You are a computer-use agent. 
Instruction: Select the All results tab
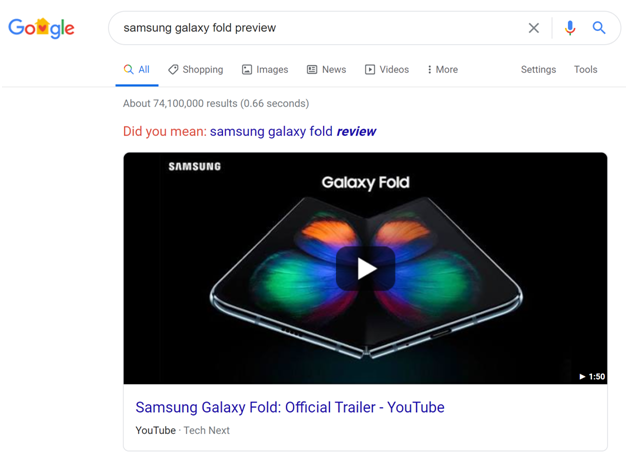coord(137,70)
